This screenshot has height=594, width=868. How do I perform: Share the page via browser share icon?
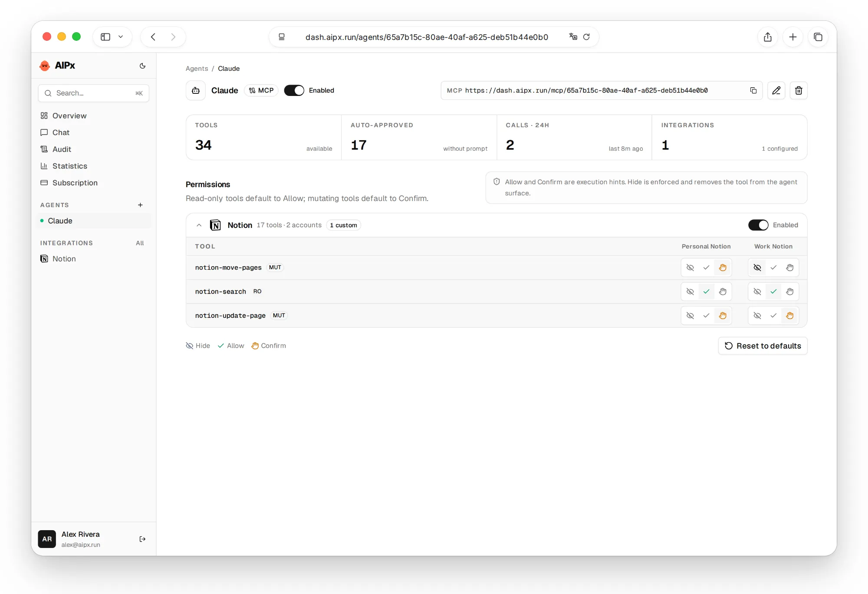[x=768, y=37]
